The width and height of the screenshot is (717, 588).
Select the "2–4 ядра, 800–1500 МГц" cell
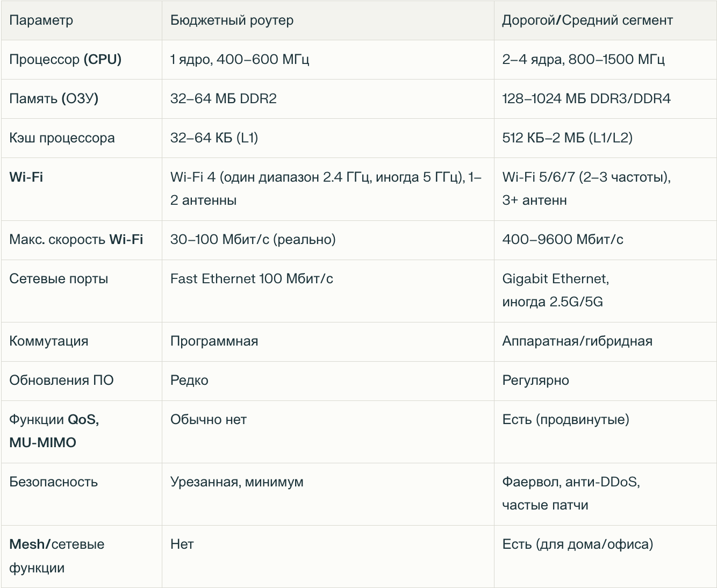(583, 60)
